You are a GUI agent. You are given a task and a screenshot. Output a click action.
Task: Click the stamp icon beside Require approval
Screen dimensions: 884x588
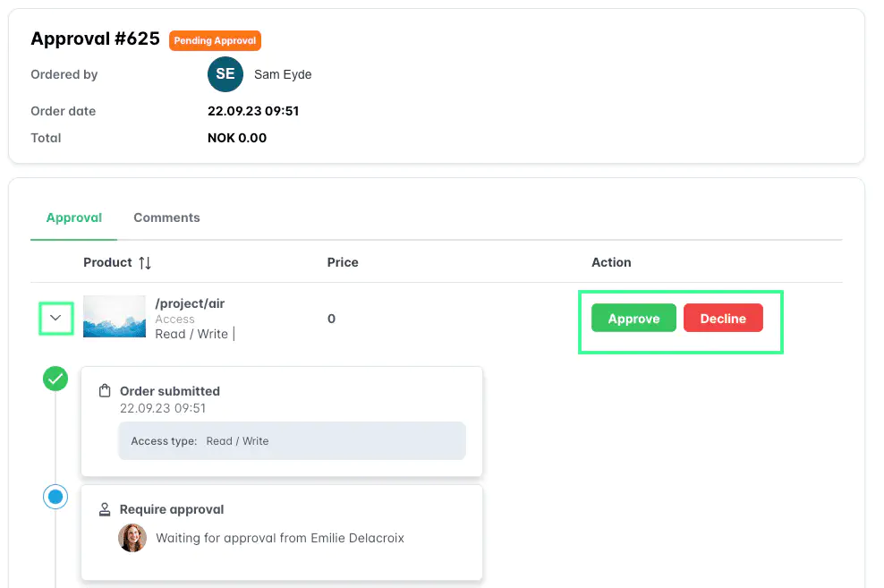105,509
